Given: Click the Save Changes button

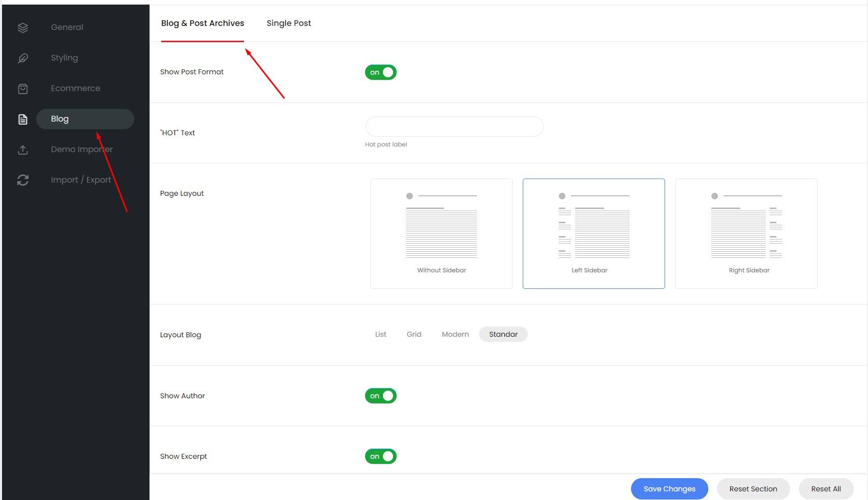Looking at the screenshot, I should (x=669, y=489).
